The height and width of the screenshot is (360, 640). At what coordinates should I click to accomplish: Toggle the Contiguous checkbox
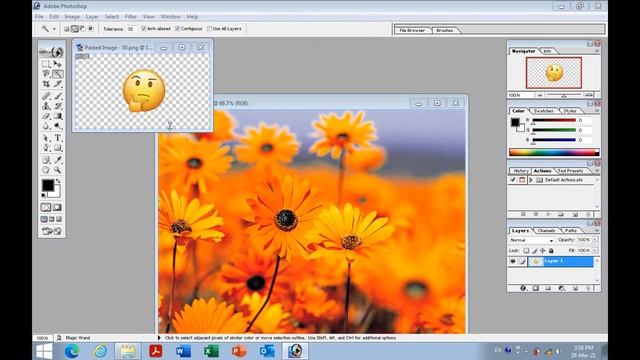point(178,29)
